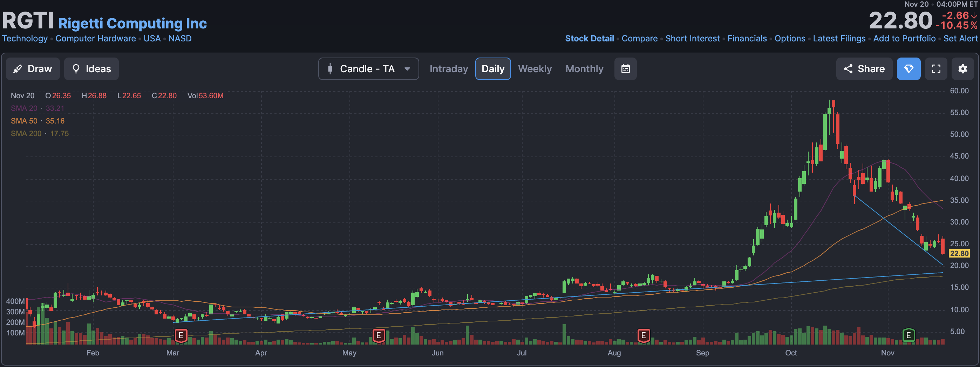Click the candlestick icon in chart type selector
This screenshot has width=980, height=367.
tap(330, 69)
